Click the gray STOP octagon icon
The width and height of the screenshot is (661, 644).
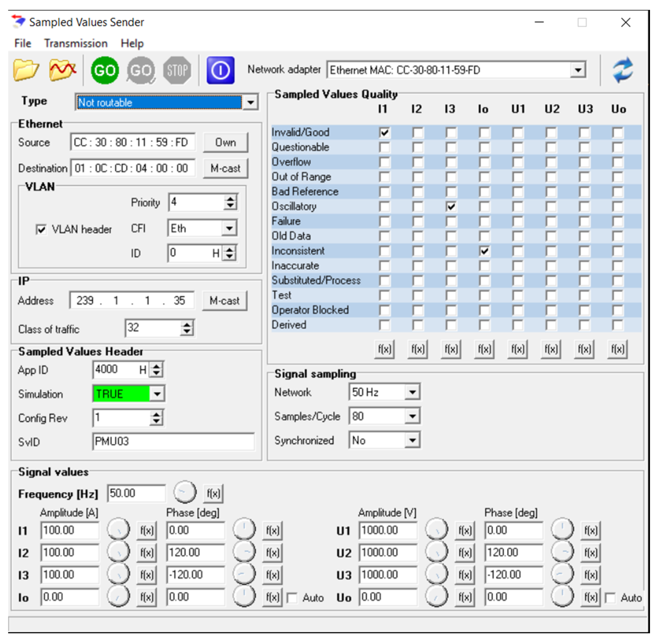click(x=177, y=70)
